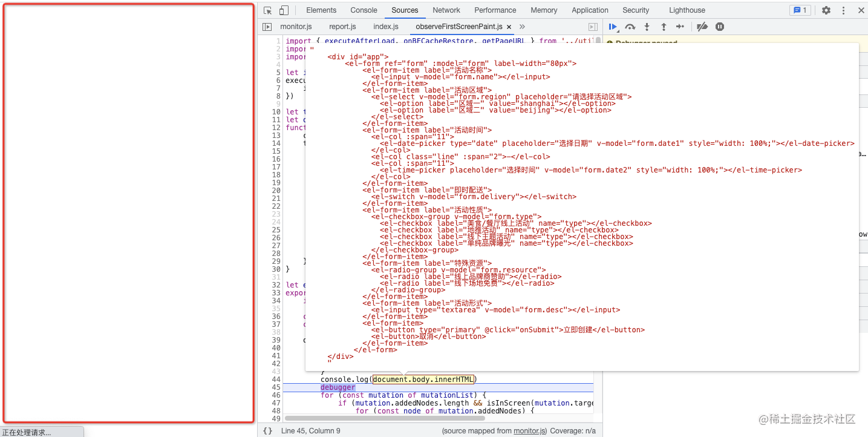This screenshot has height=437, width=868.
Task: Pretty print source with curly braces icon
Action: pyautogui.click(x=268, y=431)
